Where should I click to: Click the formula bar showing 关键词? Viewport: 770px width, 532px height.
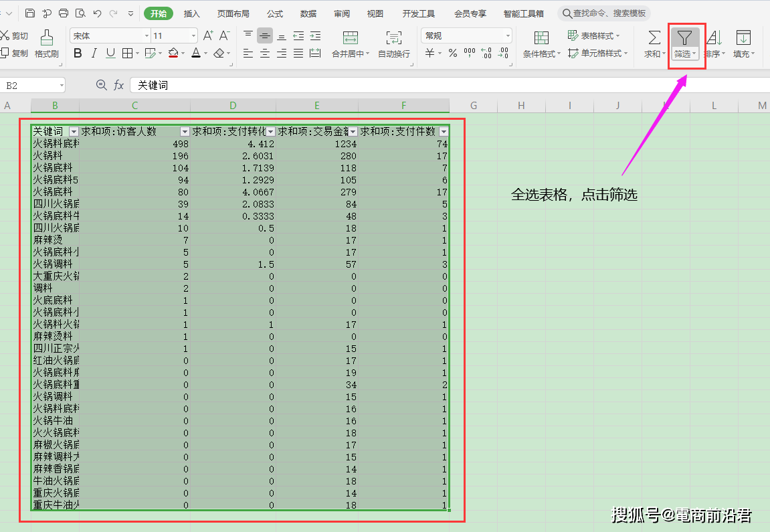(x=450, y=85)
